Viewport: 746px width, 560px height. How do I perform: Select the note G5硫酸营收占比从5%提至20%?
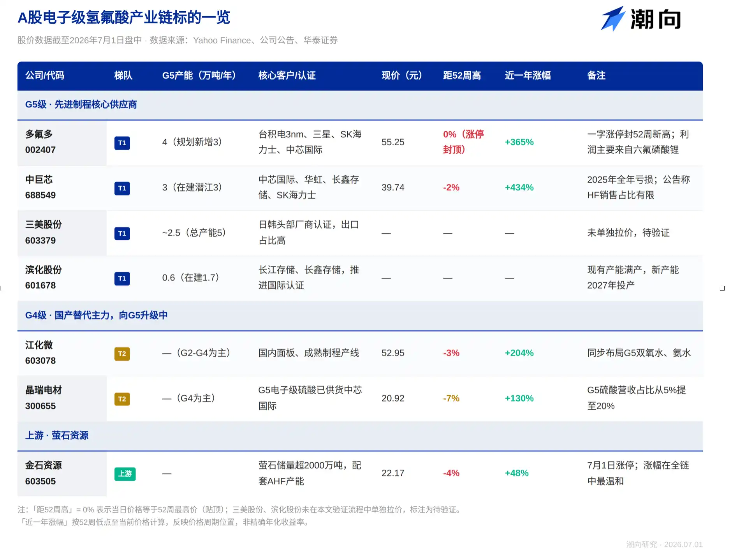click(x=637, y=398)
